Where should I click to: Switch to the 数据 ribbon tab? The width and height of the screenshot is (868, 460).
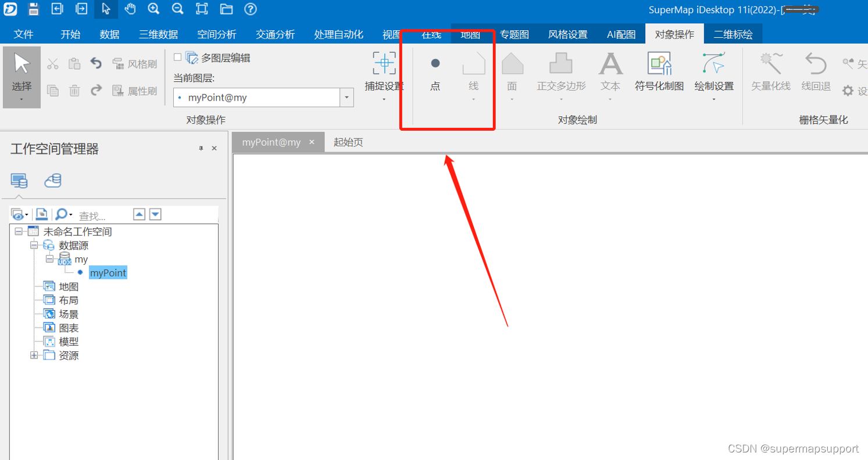tap(109, 34)
